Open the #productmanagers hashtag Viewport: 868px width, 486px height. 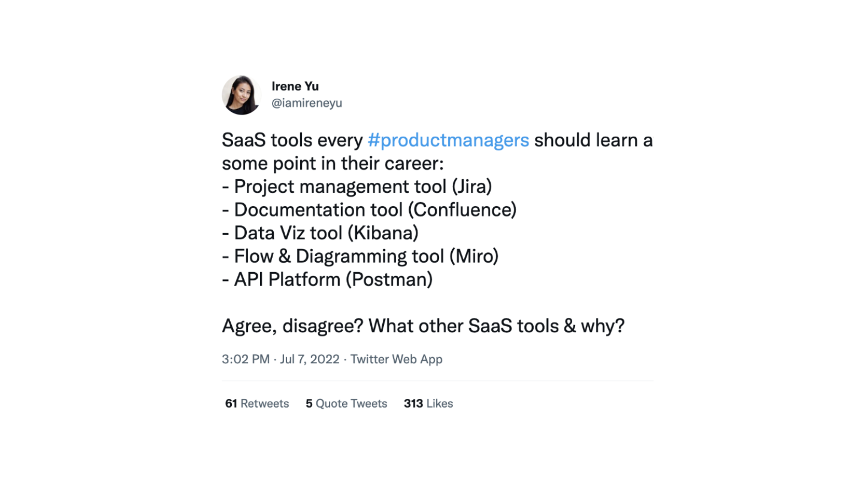tap(448, 141)
